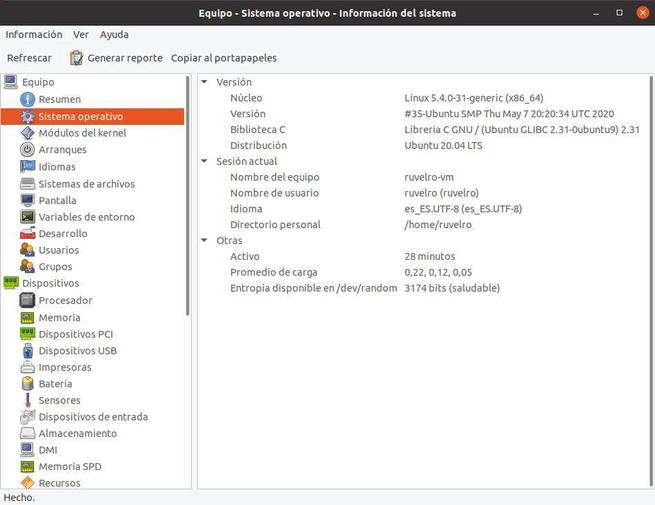Click the Sistema operativo gear icon

click(x=28, y=116)
